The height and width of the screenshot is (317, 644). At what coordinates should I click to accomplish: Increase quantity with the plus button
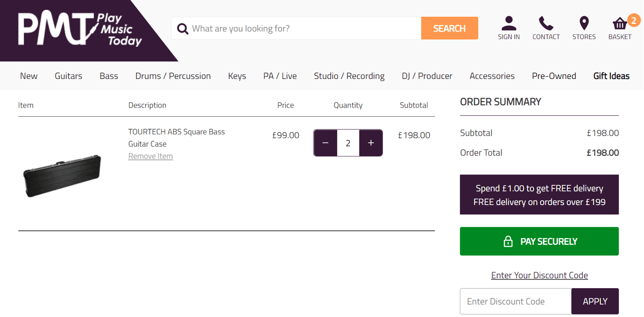(x=371, y=142)
